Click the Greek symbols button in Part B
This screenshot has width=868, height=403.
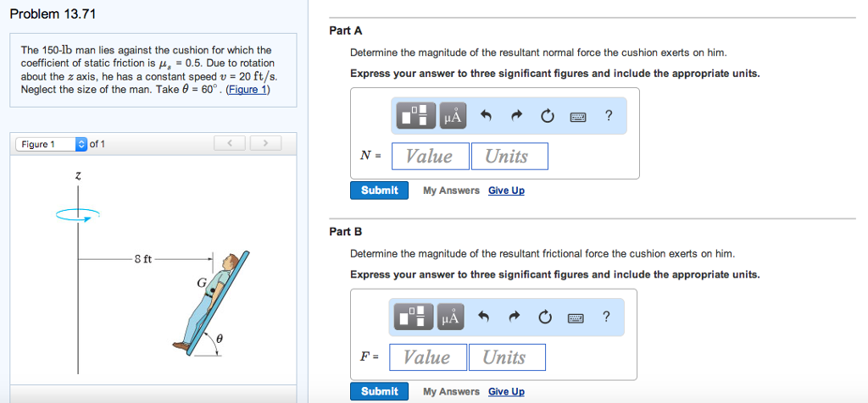tap(450, 318)
